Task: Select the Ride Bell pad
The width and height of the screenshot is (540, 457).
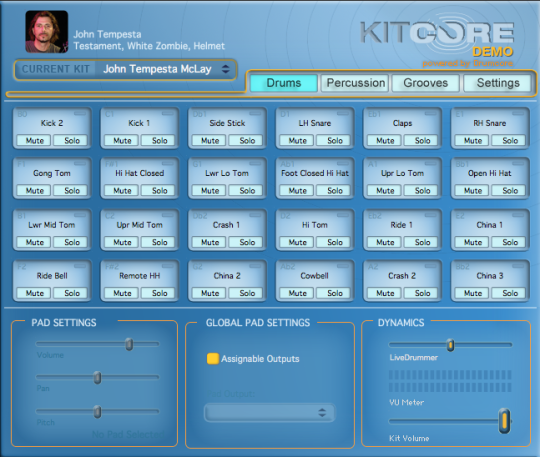Action: point(52,276)
